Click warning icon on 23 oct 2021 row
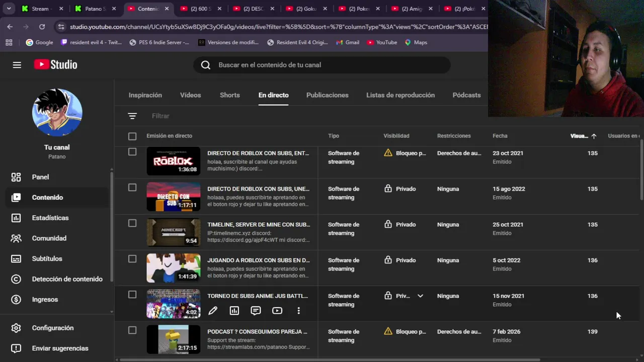 point(388,153)
